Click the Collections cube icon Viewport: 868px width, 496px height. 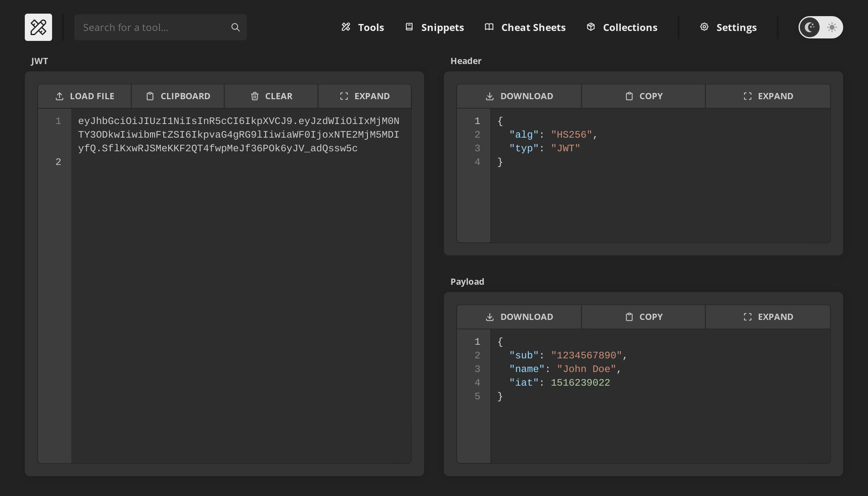pyautogui.click(x=591, y=27)
